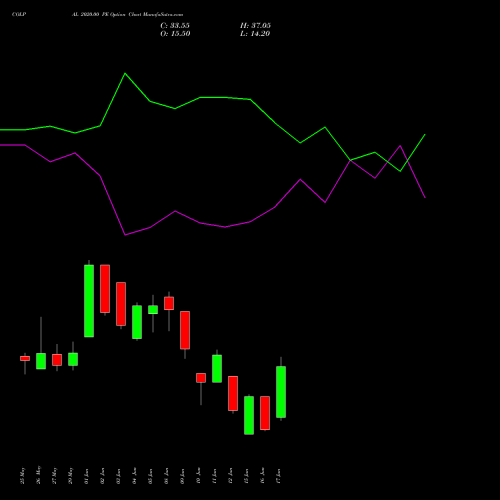Select the 15 Jun date label

pos(247,476)
